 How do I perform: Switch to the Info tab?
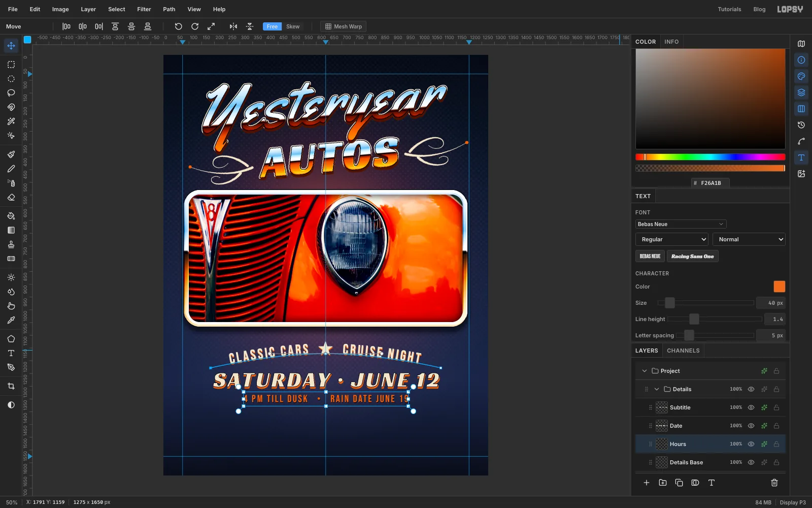[671, 42]
